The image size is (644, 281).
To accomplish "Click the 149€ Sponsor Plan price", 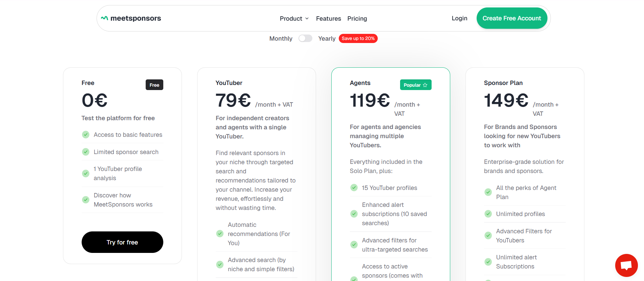I will (x=506, y=101).
